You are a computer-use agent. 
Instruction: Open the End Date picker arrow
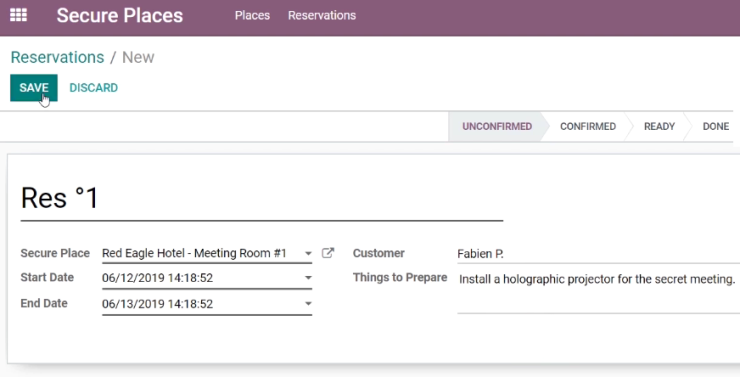click(308, 303)
